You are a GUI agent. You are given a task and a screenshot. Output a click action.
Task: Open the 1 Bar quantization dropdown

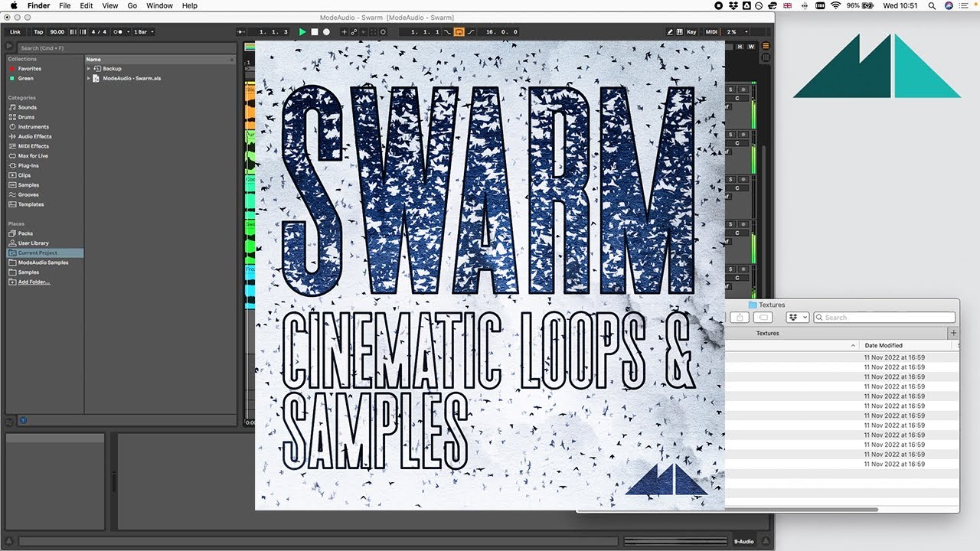point(144,32)
